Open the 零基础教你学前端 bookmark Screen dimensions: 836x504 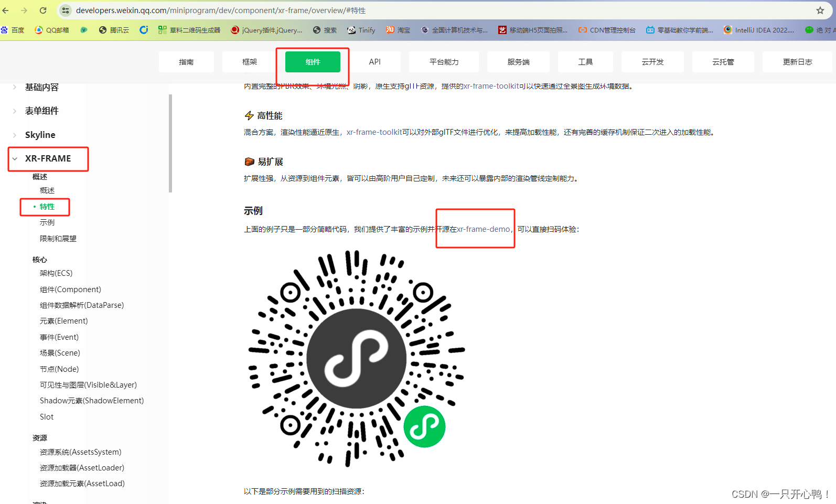click(x=680, y=30)
